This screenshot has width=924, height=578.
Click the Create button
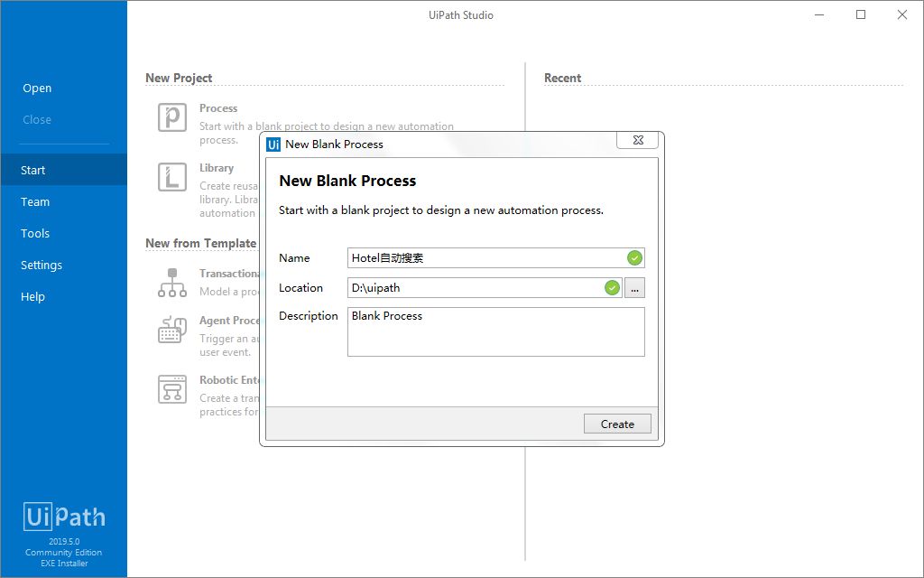[x=617, y=424]
